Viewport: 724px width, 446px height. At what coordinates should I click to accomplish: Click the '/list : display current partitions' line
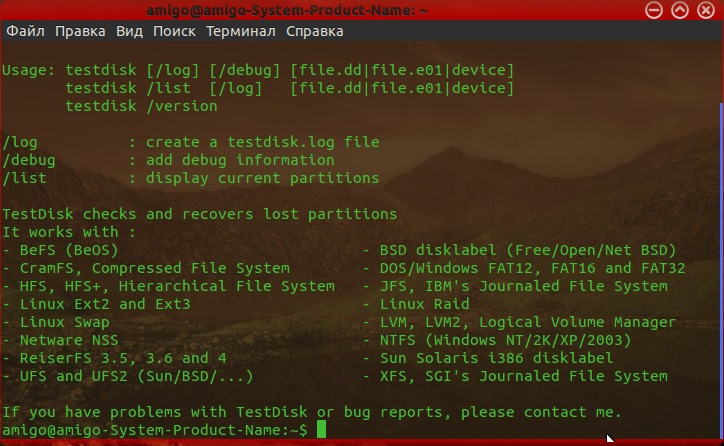(x=191, y=178)
